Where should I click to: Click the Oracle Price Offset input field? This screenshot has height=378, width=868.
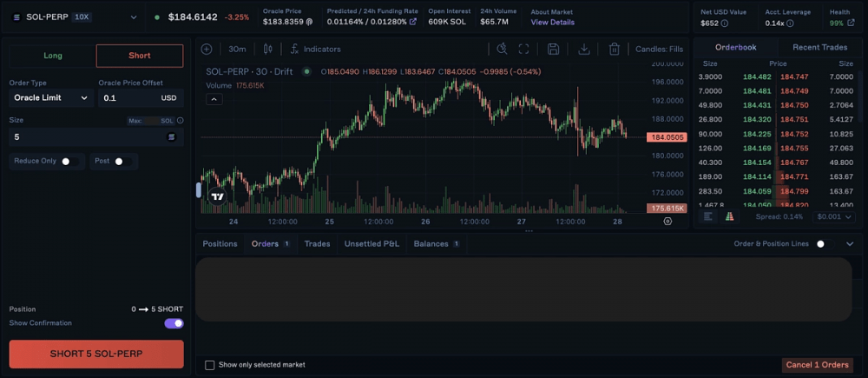141,97
